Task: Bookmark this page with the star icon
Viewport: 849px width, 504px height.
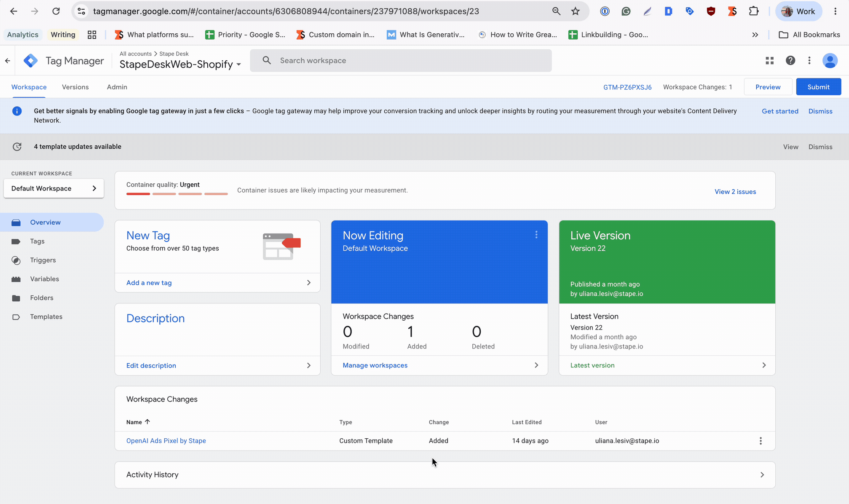Action: [576, 11]
